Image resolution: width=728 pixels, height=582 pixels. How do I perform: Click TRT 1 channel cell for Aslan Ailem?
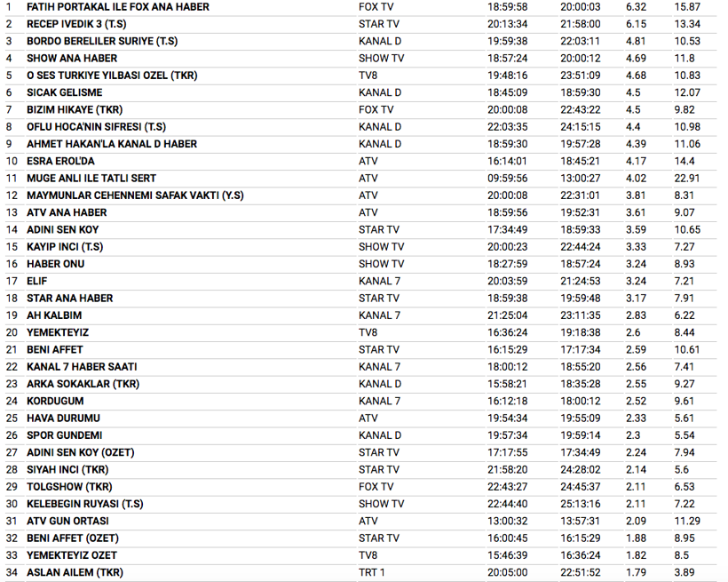coord(372,572)
